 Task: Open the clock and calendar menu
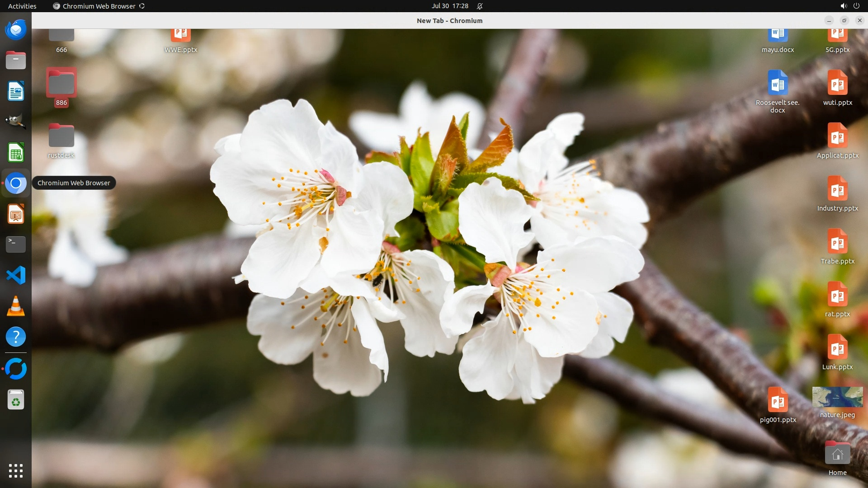(x=449, y=6)
